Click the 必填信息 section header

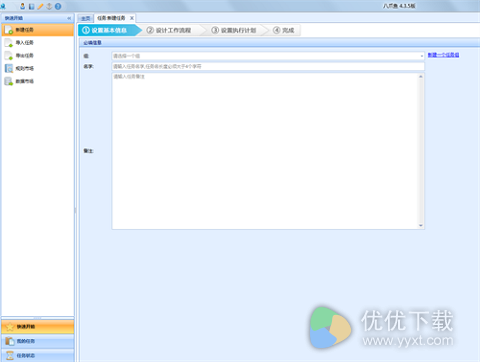pos(279,43)
